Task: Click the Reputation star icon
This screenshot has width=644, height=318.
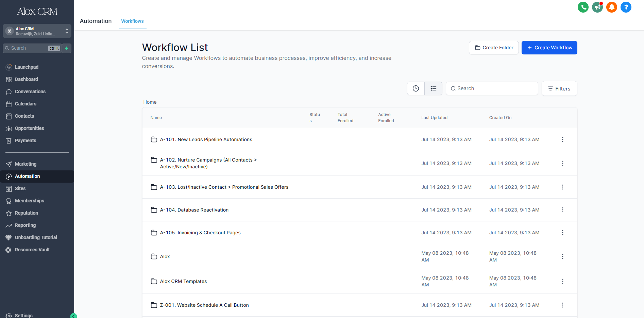Action: click(9, 213)
